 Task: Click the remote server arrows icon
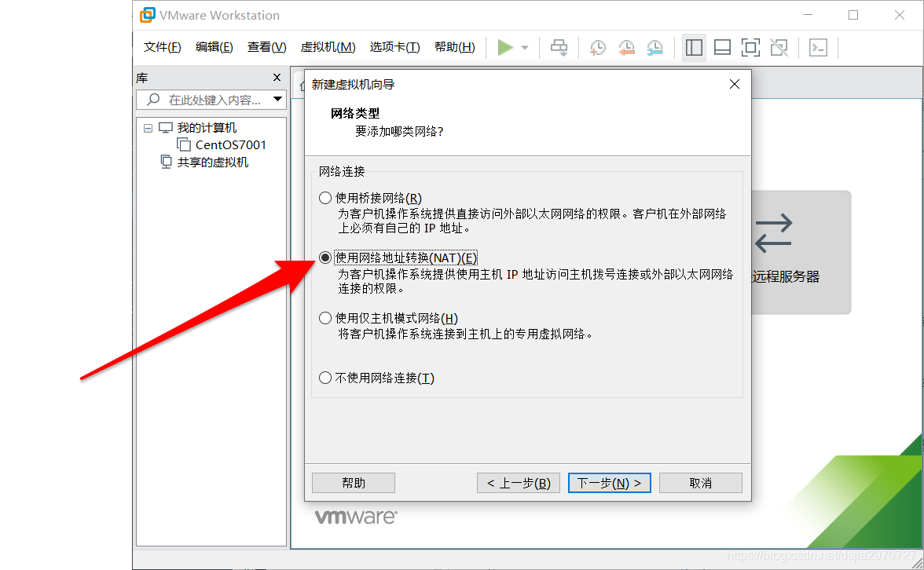pyautogui.click(x=773, y=233)
